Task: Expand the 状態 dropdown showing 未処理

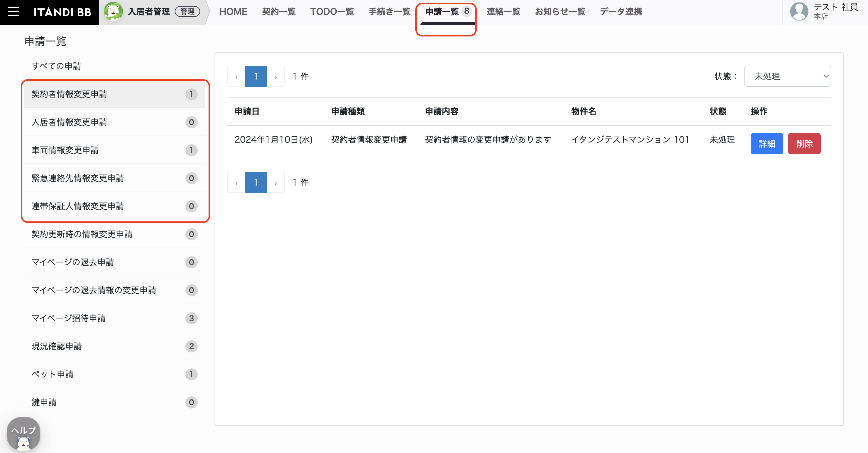Action: coord(788,76)
